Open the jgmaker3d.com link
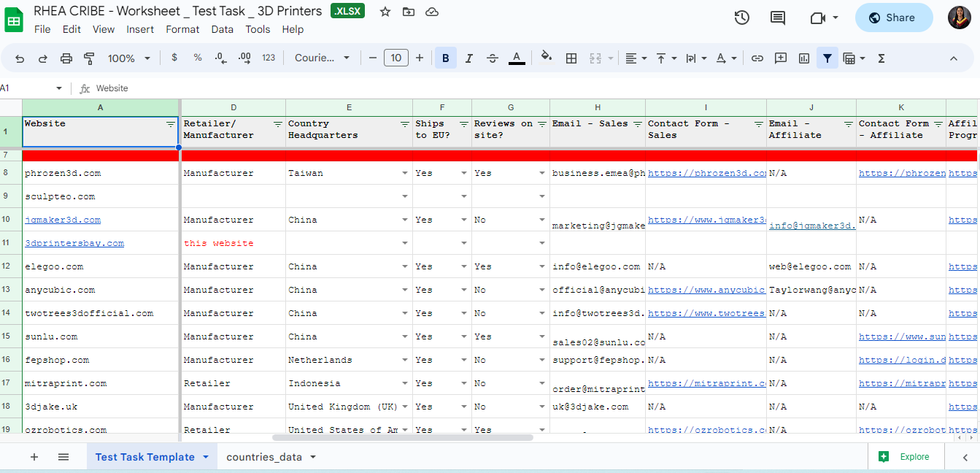 (x=63, y=220)
